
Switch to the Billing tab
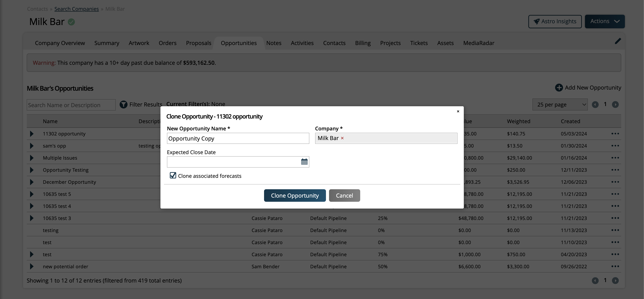[x=363, y=43]
